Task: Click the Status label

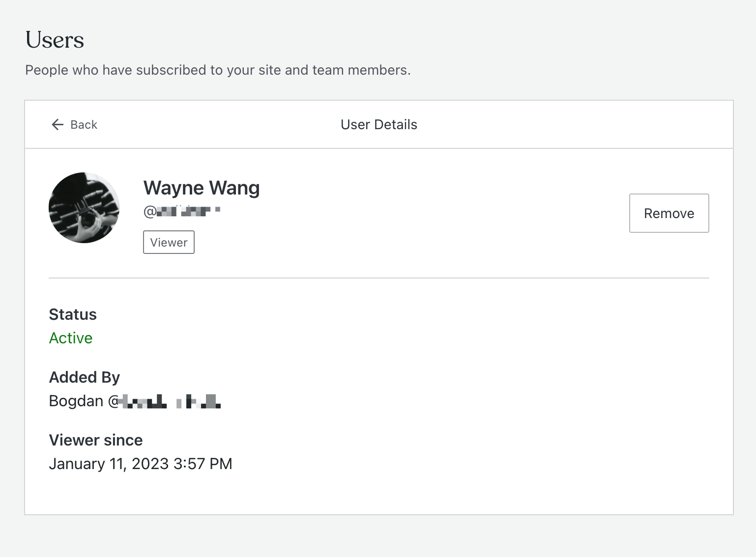Action: click(x=73, y=314)
